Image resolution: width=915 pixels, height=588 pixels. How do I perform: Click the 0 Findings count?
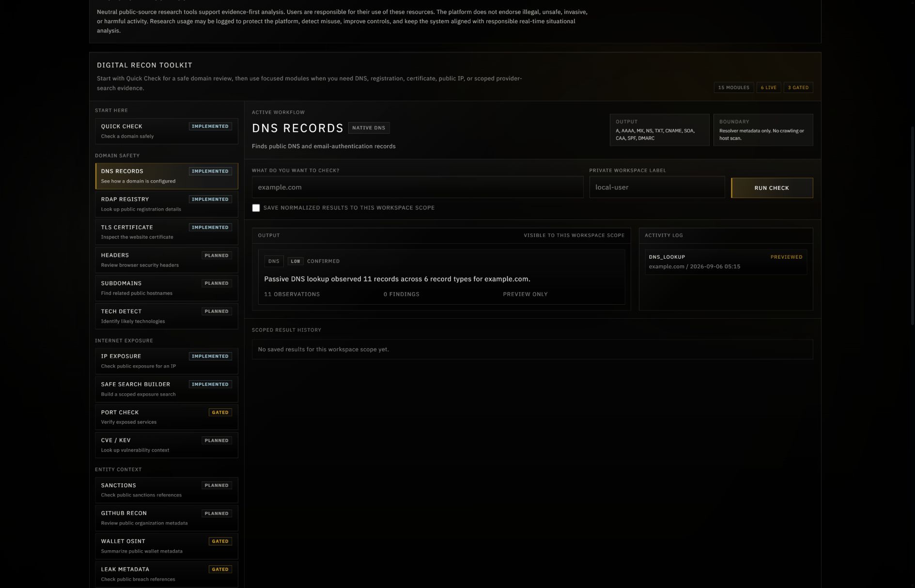402,294
